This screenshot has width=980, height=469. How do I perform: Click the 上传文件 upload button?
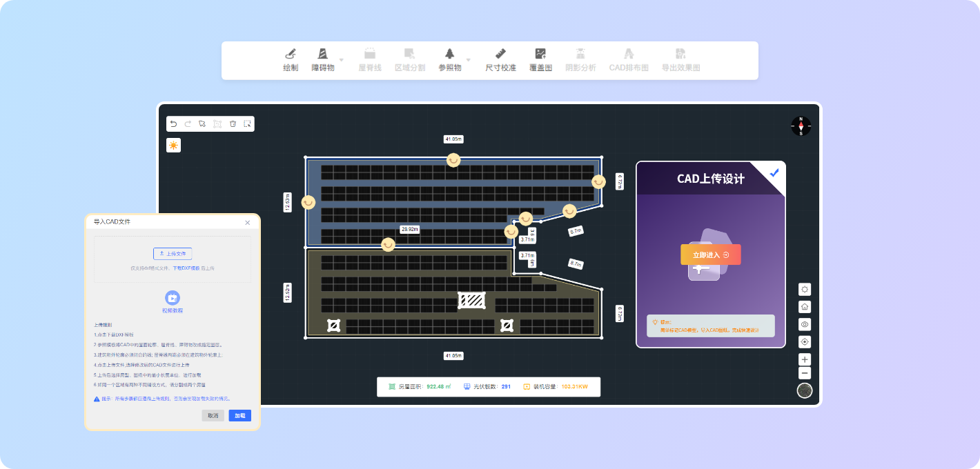pyautogui.click(x=173, y=254)
